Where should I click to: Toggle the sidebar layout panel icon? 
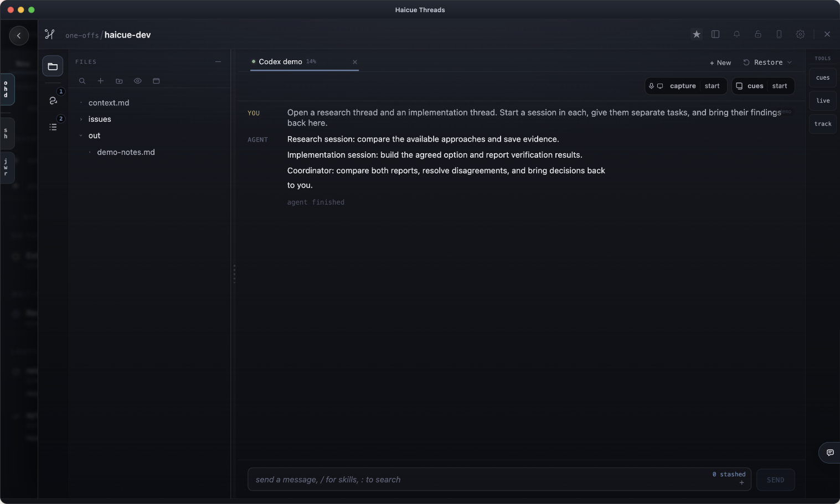tap(715, 34)
